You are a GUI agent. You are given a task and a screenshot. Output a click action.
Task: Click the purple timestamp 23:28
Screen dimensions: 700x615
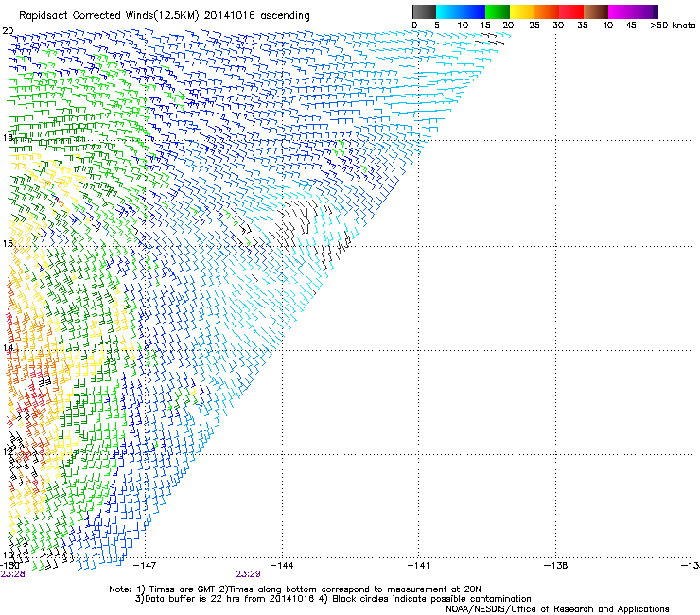[12, 574]
